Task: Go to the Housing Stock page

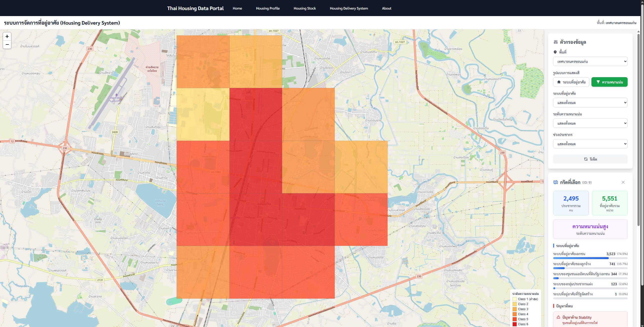Action: pos(305,8)
